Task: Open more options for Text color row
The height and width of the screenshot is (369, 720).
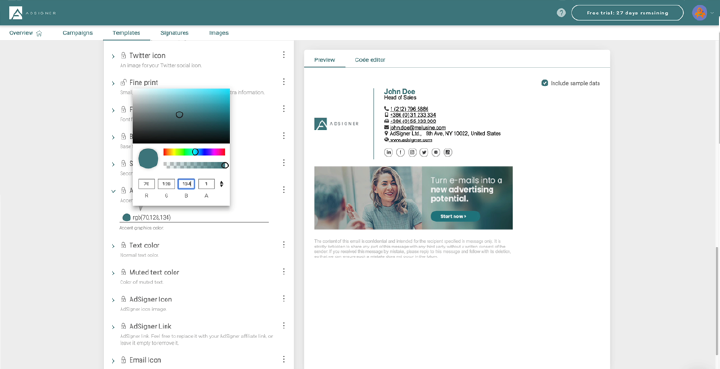Action: [284, 245]
